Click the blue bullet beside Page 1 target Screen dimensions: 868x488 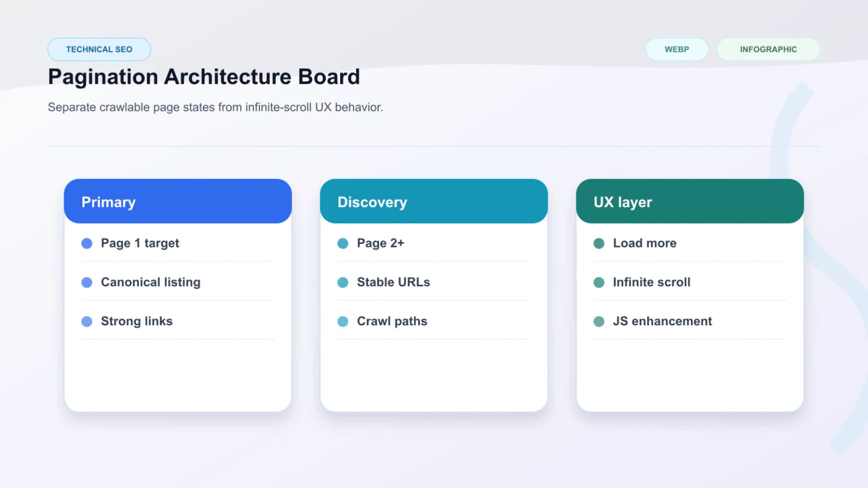point(87,243)
